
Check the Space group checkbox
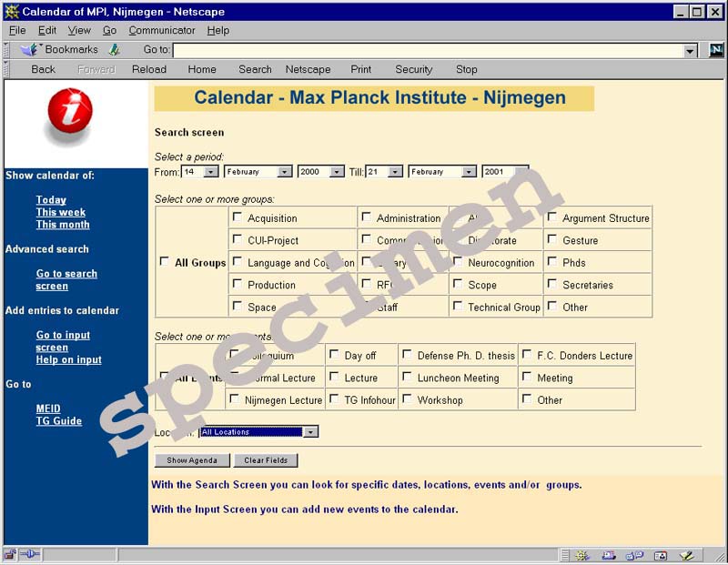coord(238,306)
